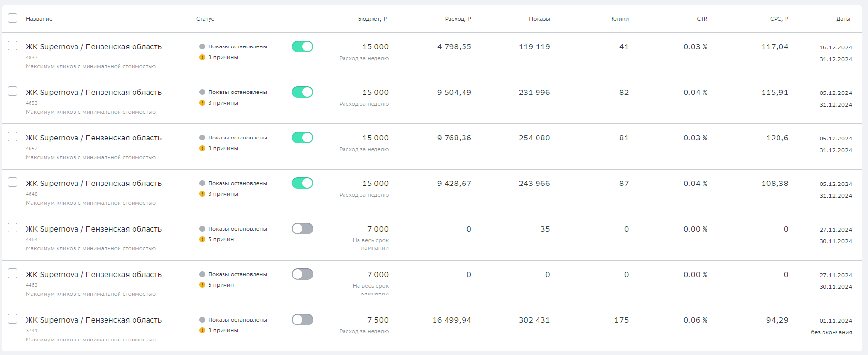868x355 pixels.
Task: Open the ЖК Supernova campaign with ID 3741
Action: pyautogui.click(x=93, y=320)
